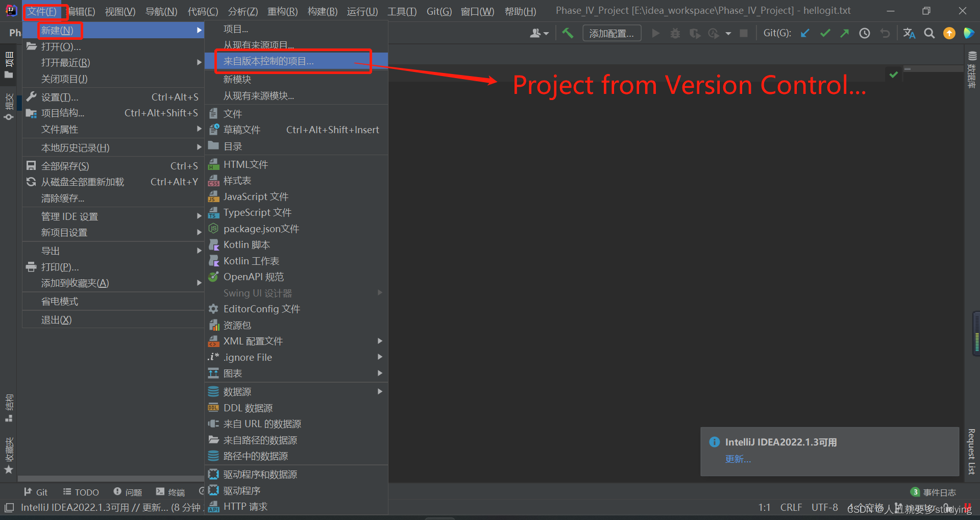Image resolution: width=980 pixels, height=520 pixels.
Task: Open the Favorites star tool window
Action: [x=9, y=456]
